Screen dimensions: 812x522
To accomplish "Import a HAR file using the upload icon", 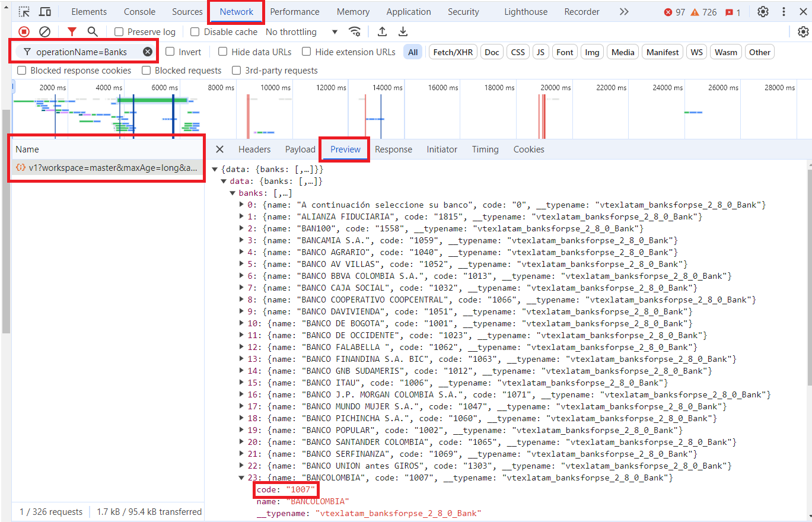I will (x=382, y=31).
